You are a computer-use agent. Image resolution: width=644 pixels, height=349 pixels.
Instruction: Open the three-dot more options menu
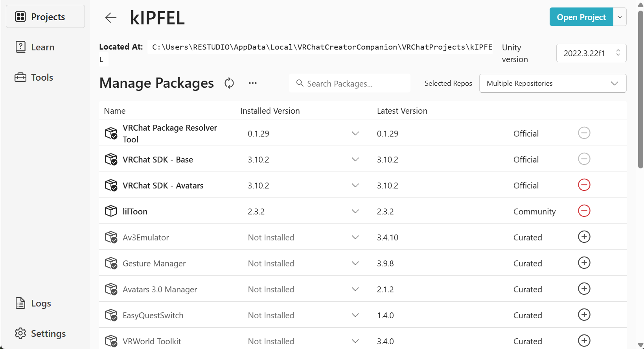tap(253, 83)
